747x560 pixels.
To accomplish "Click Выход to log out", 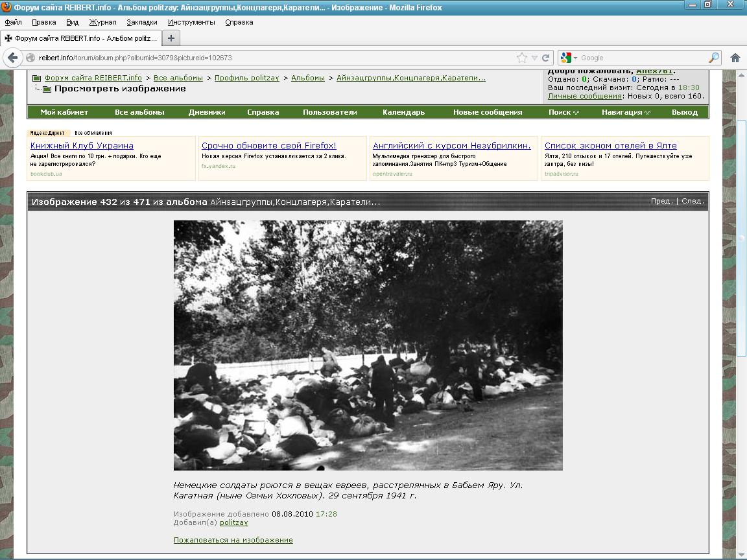I will tap(685, 112).
